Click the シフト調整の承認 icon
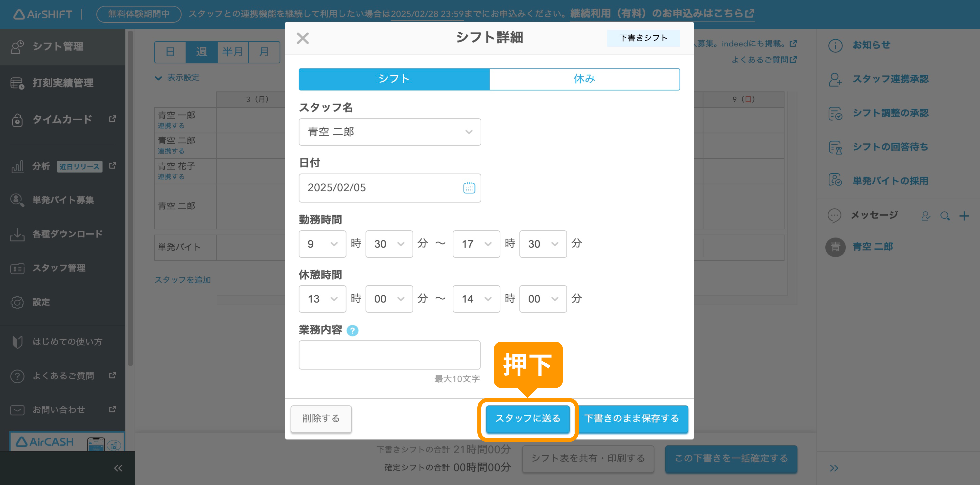This screenshot has width=980, height=485. 835,113
